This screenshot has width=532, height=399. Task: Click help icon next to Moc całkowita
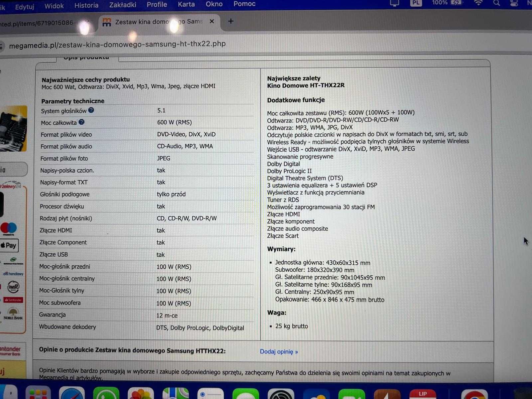tap(81, 122)
